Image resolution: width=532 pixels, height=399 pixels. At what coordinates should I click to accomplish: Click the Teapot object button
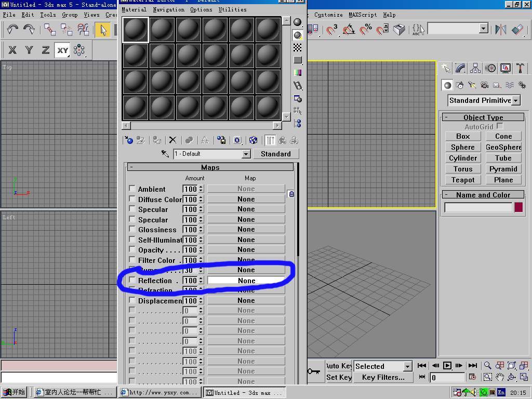click(462, 180)
